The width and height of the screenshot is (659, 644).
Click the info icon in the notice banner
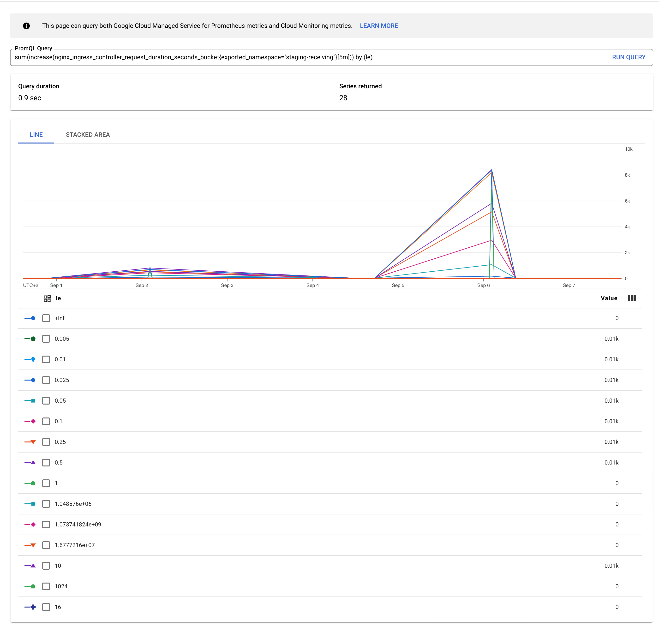26,25
